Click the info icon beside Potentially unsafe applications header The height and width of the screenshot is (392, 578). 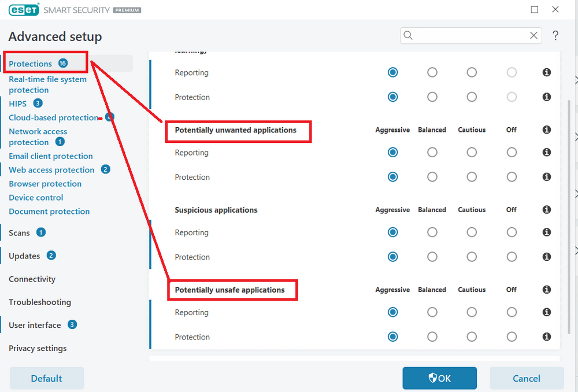pyautogui.click(x=547, y=290)
